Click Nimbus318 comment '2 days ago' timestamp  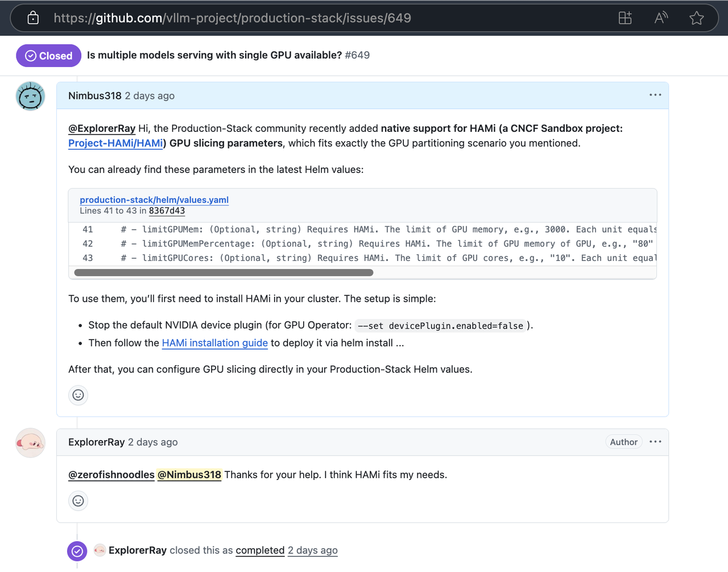pyautogui.click(x=150, y=96)
